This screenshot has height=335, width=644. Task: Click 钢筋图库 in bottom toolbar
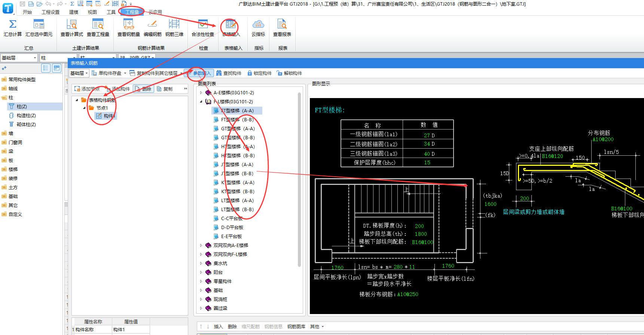point(296,326)
